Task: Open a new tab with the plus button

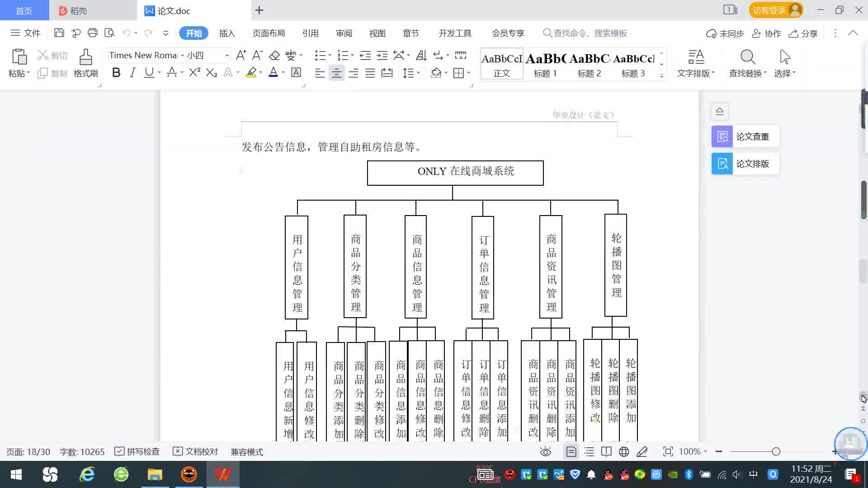Action: [x=259, y=10]
